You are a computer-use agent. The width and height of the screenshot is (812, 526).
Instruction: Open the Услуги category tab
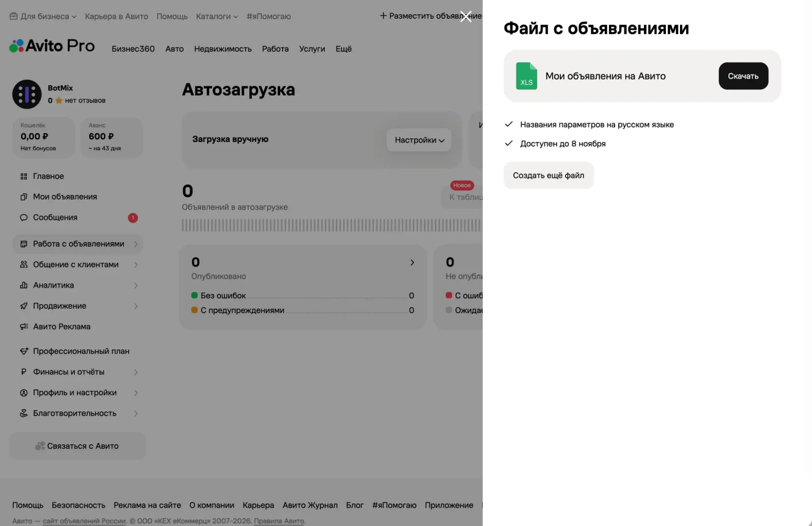click(312, 49)
